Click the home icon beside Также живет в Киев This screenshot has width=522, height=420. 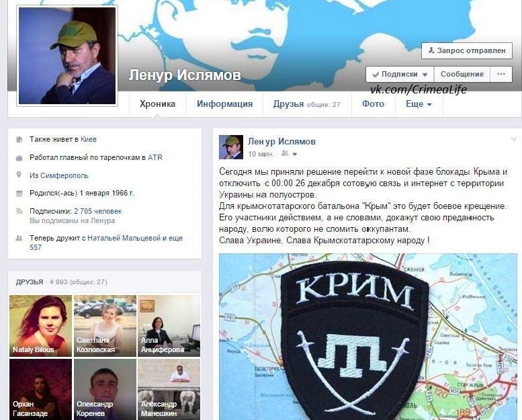coord(19,140)
